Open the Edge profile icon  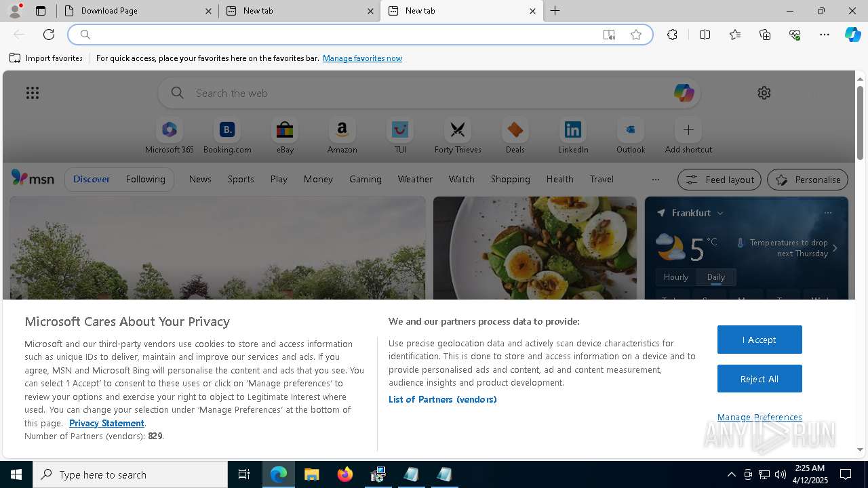(x=15, y=11)
